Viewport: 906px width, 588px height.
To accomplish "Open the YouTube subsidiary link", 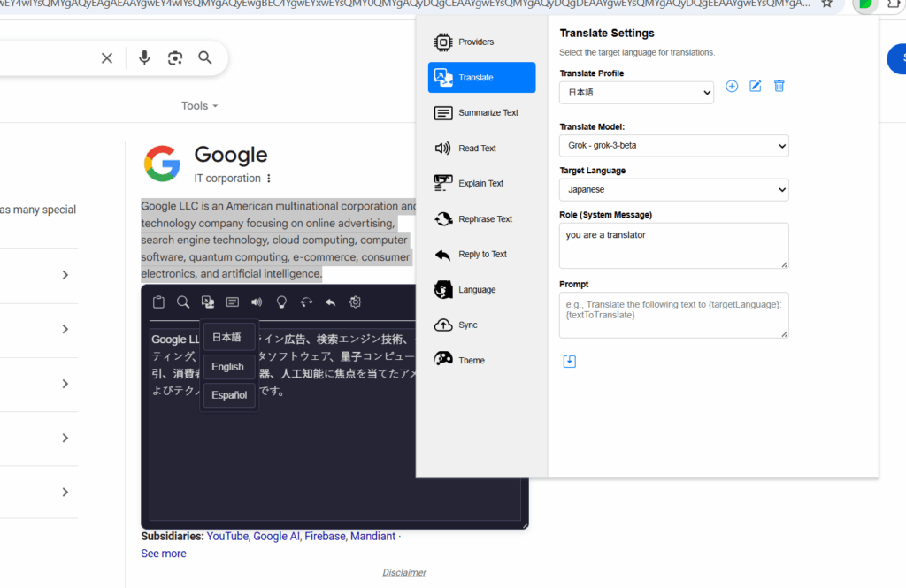I will coord(227,537).
